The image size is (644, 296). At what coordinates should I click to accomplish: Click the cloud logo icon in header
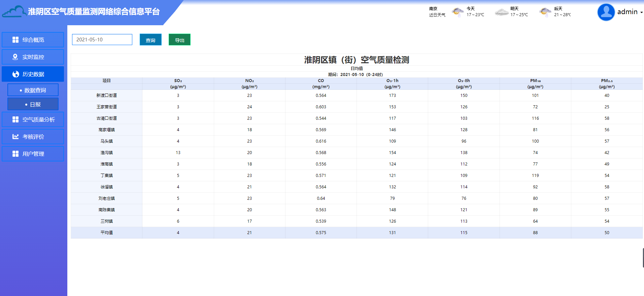pyautogui.click(x=14, y=12)
